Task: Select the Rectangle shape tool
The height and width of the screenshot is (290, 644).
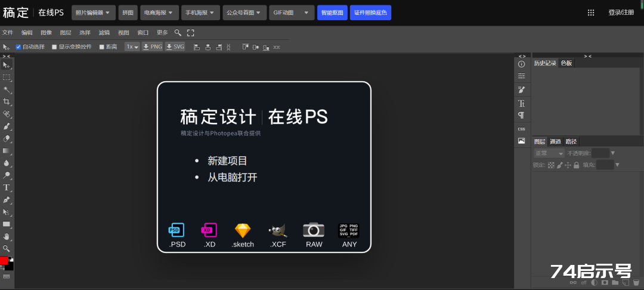Action: 7,224
